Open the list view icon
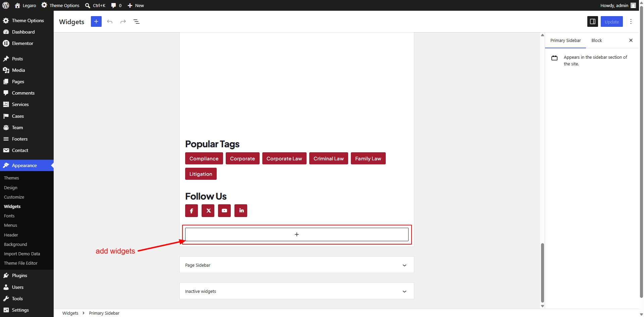The image size is (644, 317). click(136, 21)
